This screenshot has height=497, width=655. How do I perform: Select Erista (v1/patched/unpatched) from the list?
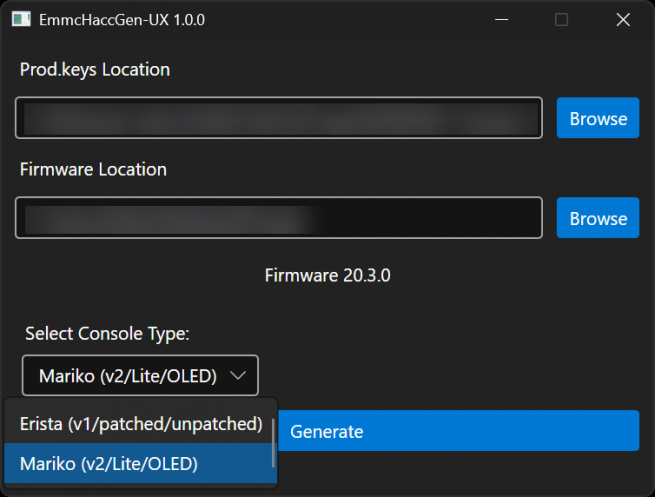coord(140,424)
